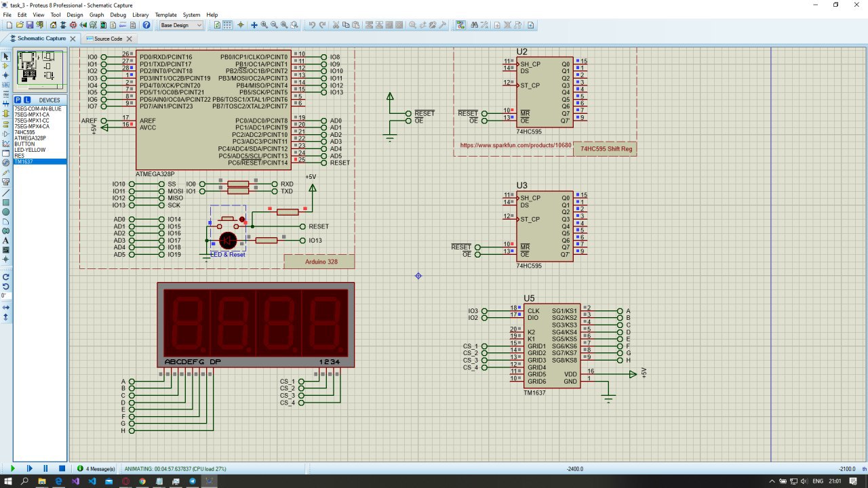Open the Base Design variant dropdown
868x488 pixels.
181,25
